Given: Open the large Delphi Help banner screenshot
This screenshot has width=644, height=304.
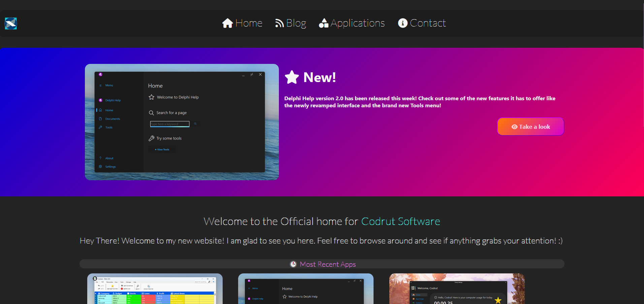Looking at the screenshot, I should 182,122.
